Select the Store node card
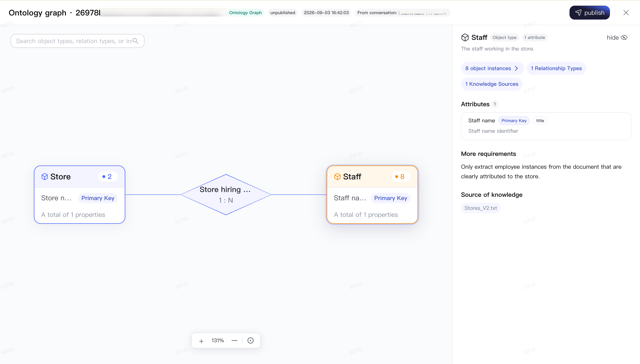 pos(79,194)
